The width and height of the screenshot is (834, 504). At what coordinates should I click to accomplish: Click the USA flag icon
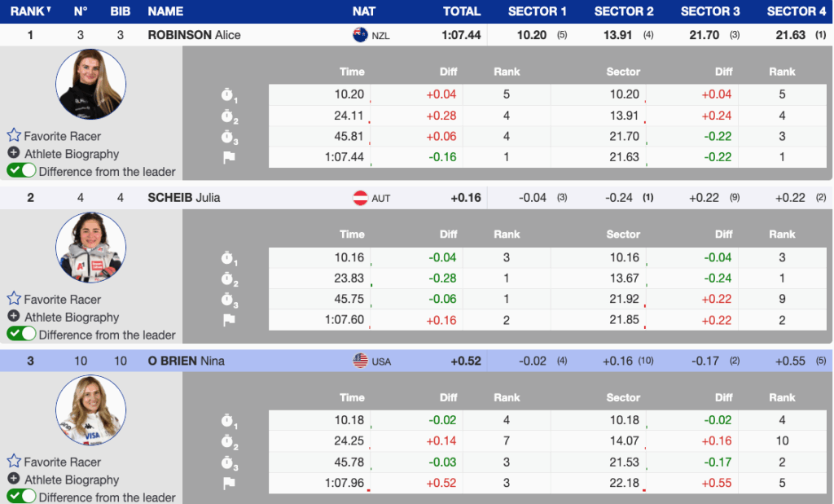360,361
